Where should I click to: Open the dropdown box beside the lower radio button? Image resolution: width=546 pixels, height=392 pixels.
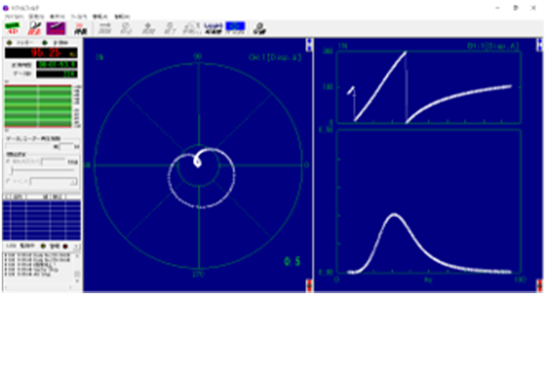click(53, 182)
